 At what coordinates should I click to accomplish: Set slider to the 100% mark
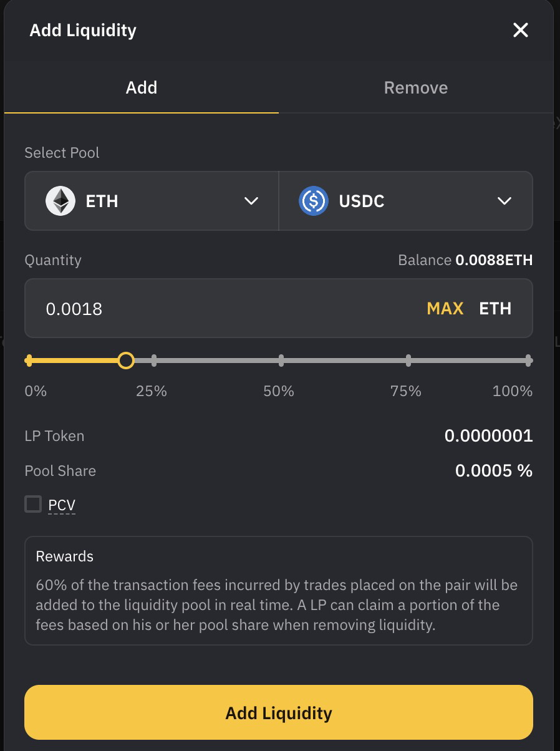[528, 361]
